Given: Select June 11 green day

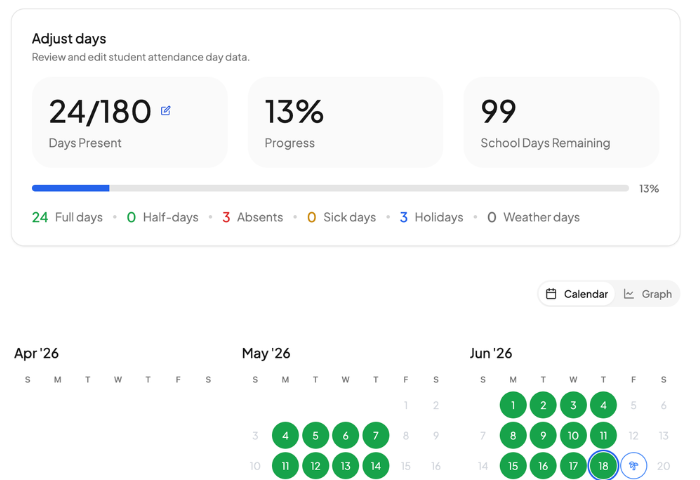Looking at the screenshot, I should [x=603, y=435].
